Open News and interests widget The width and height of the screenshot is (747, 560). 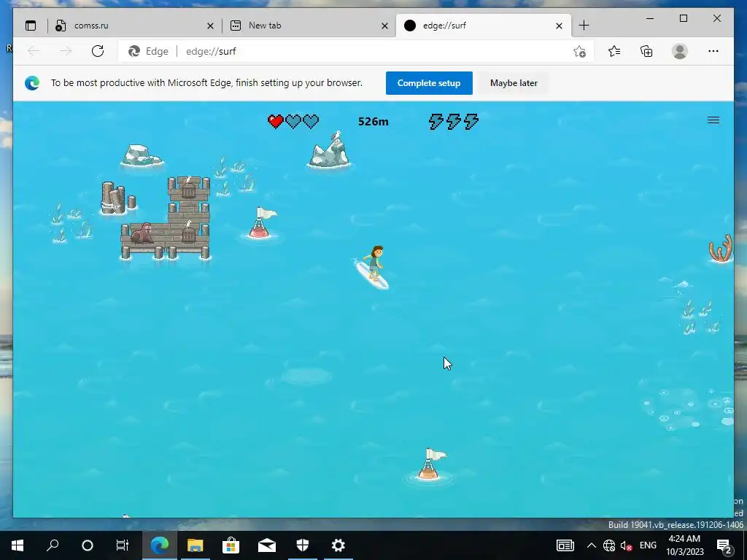tap(565, 545)
